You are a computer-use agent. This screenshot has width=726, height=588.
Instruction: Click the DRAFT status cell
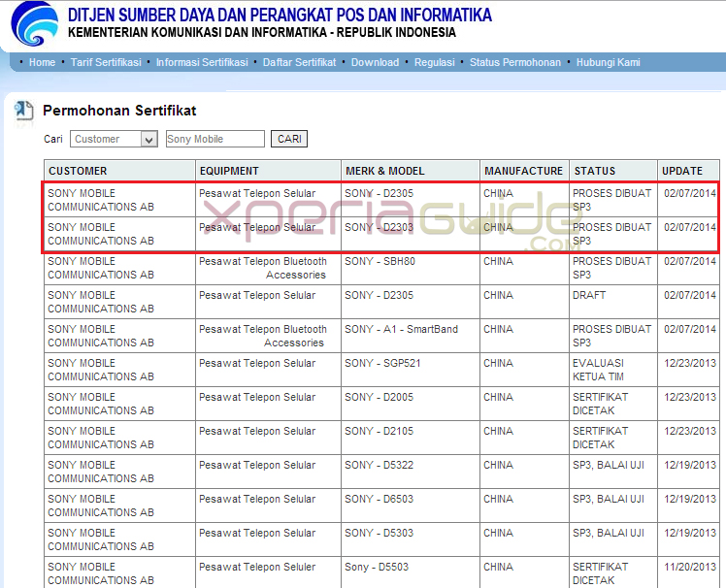pyautogui.click(x=613, y=302)
